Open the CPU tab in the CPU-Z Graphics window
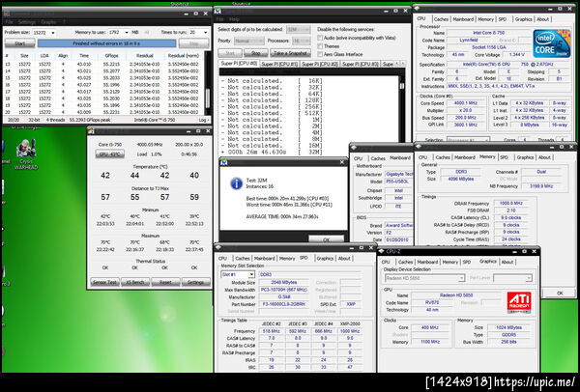Viewport: 580px width, 392px height. (386, 262)
